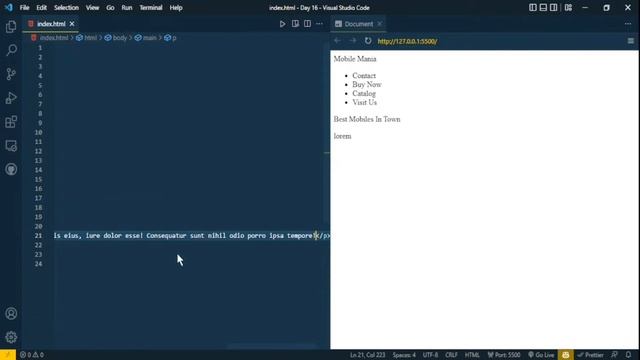Image resolution: width=640 pixels, height=360 pixels.
Task: Expand p breadcrumb
Action: coord(174,38)
